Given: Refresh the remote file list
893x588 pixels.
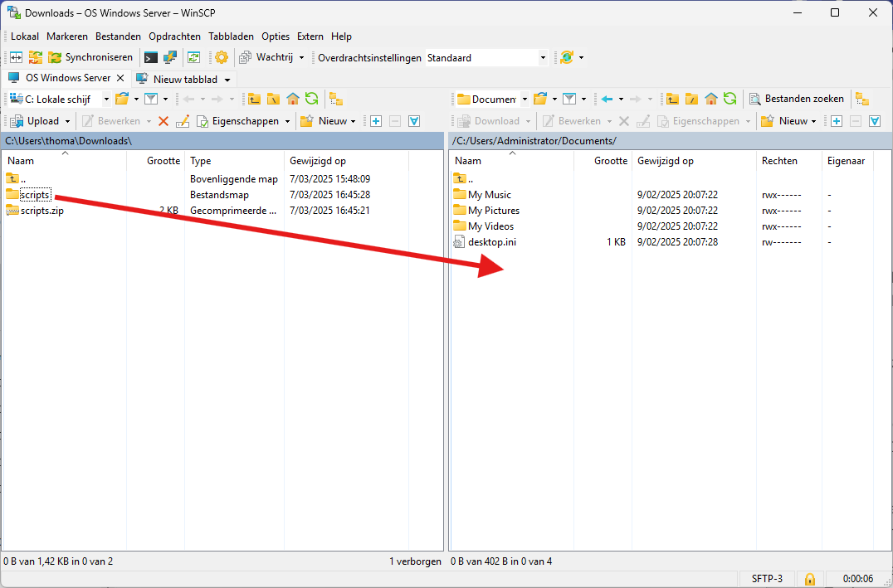Looking at the screenshot, I should tap(730, 100).
